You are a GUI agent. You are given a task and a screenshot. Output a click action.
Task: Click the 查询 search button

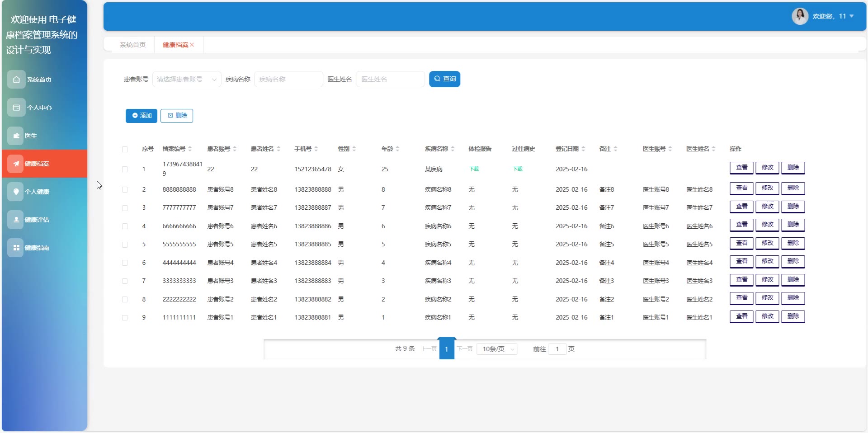pyautogui.click(x=444, y=79)
